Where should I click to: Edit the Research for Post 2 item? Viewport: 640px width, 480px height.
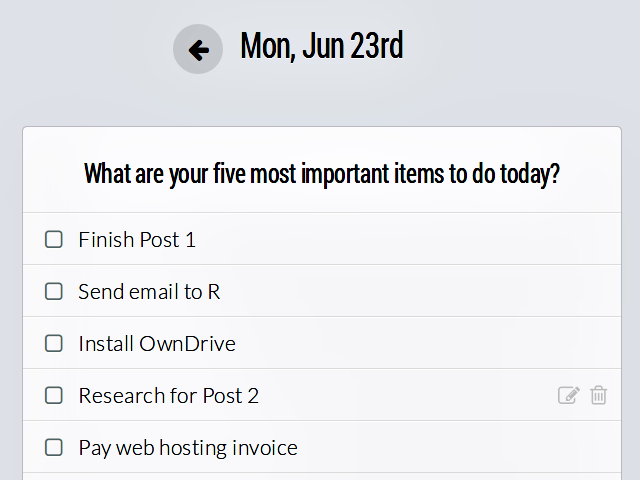point(568,395)
